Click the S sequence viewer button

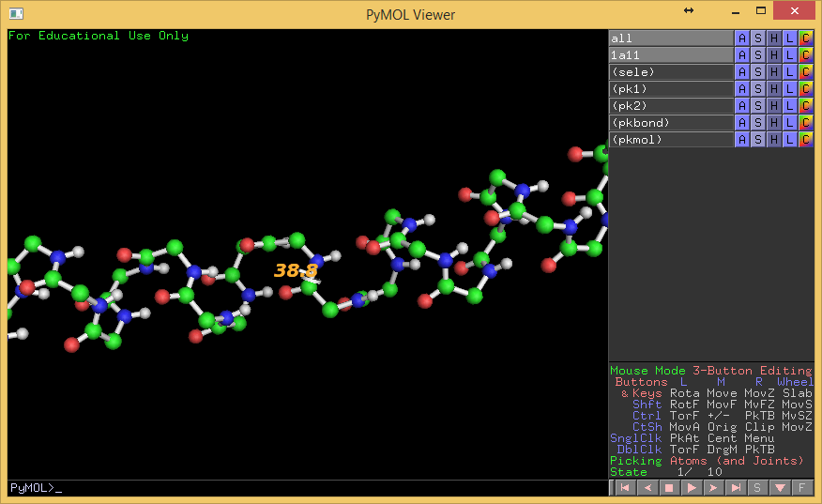point(758,488)
